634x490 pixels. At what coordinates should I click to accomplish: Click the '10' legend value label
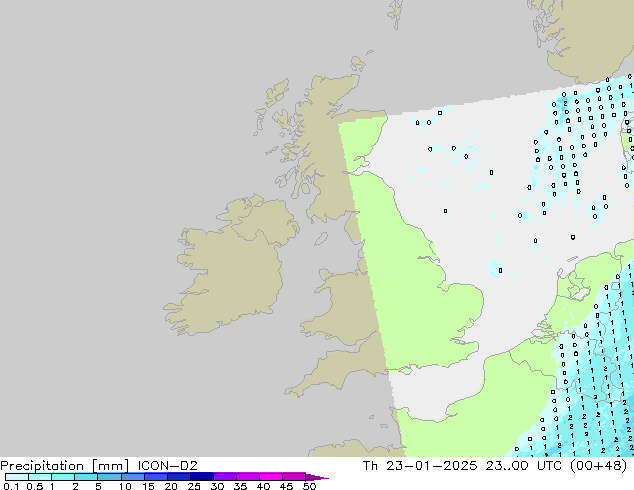point(125,486)
